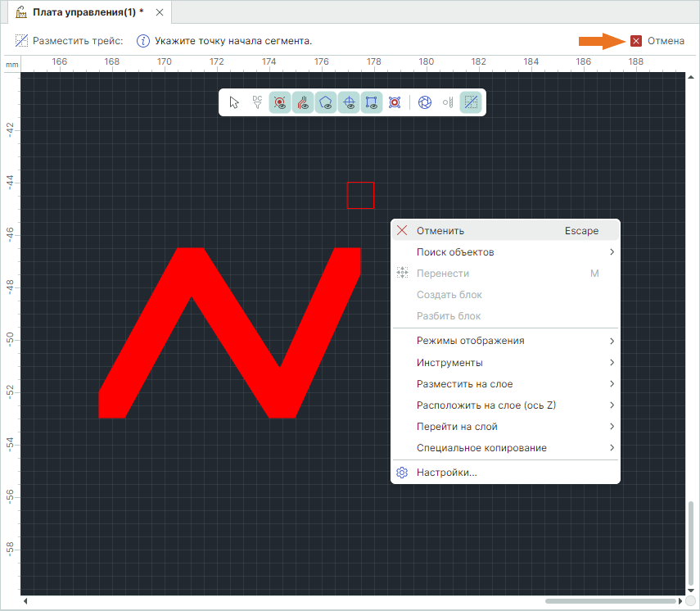Open Настройки... from the context menu
Viewport: 700px width, 611px height.
click(446, 473)
